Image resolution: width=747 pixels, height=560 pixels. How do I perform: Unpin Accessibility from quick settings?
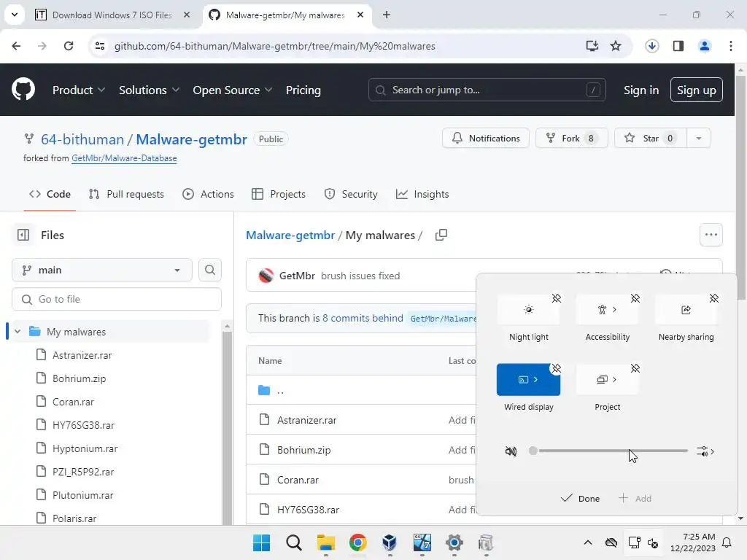point(635,298)
